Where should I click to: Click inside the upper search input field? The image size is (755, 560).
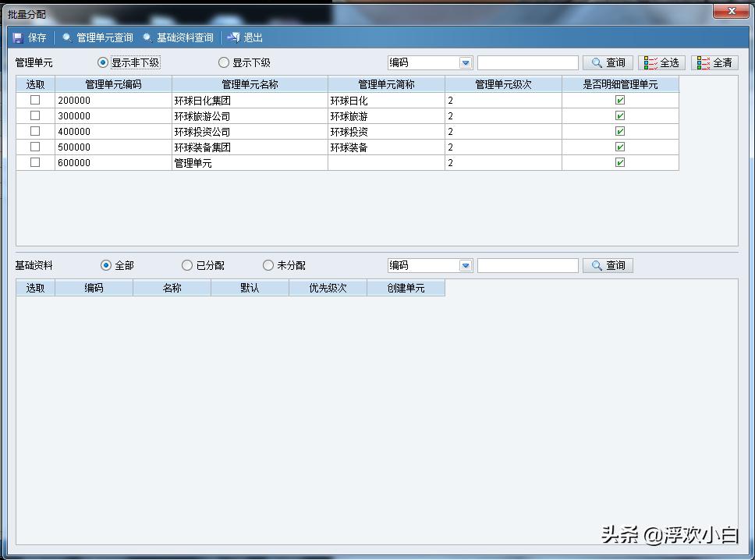pos(528,62)
